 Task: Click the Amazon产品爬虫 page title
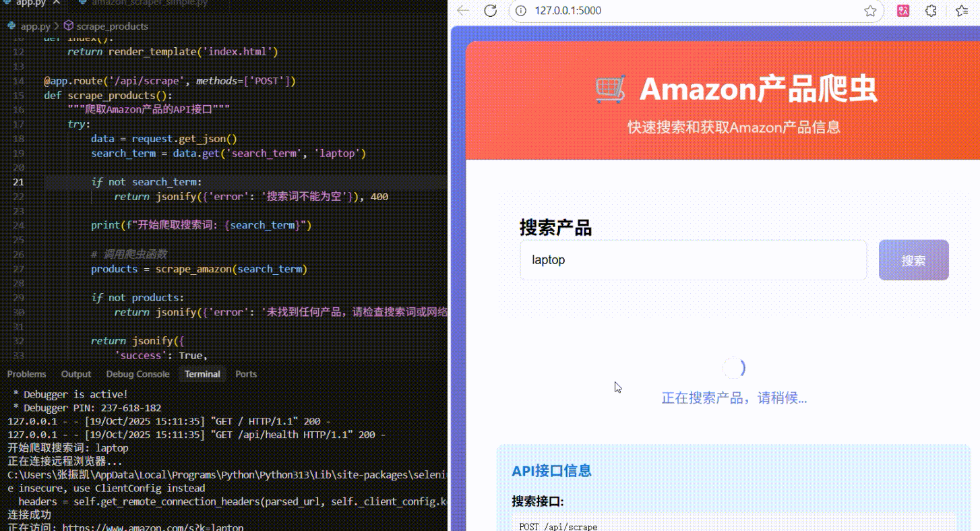tap(758, 89)
